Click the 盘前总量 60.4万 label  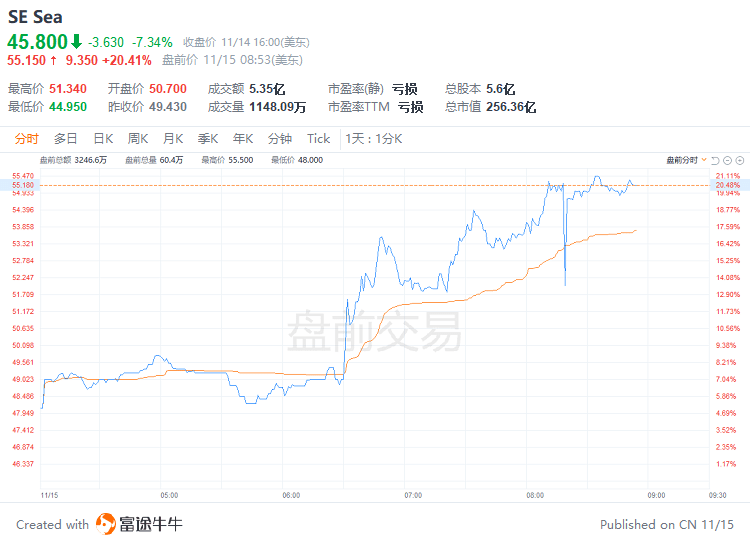tap(154, 160)
